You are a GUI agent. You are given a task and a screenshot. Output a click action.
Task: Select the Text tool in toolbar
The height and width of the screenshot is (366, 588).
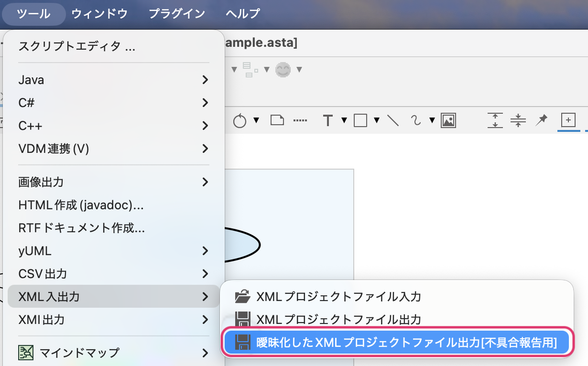(327, 120)
